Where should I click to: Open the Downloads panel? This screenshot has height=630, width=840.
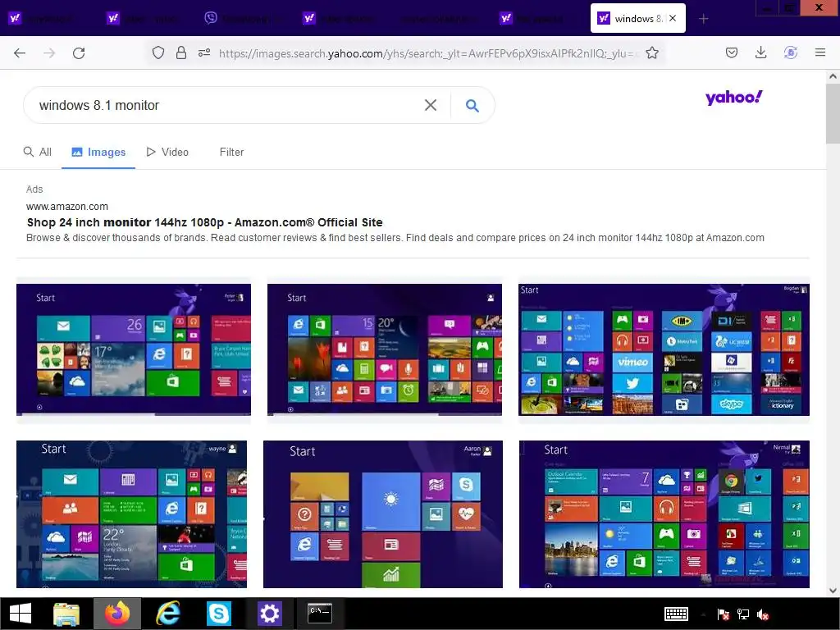(x=760, y=52)
